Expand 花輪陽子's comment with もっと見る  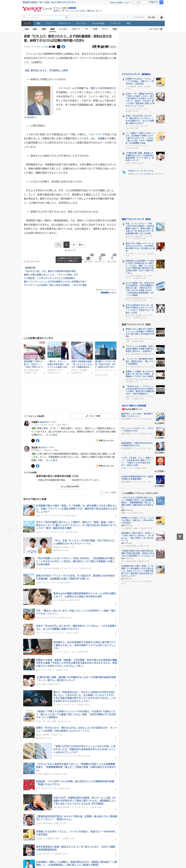pos(52,435)
